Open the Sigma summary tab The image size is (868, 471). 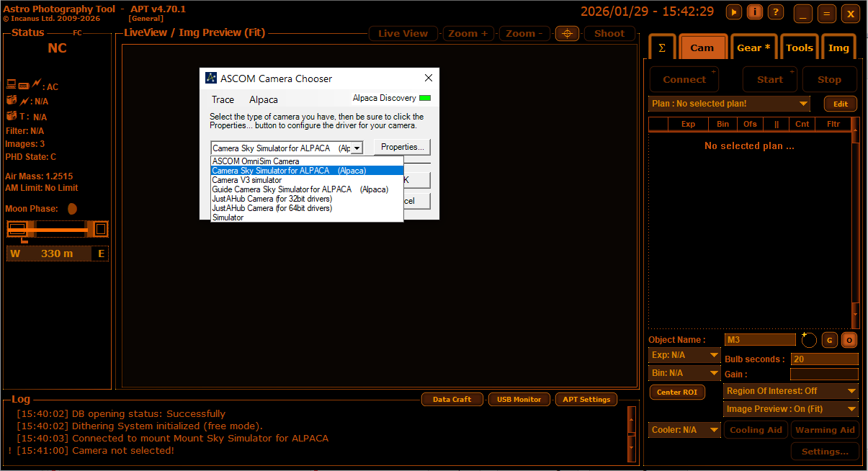(x=662, y=48)
